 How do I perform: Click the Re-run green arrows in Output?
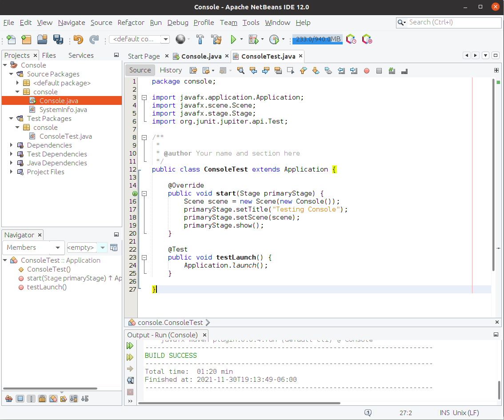tap(130, 345)
